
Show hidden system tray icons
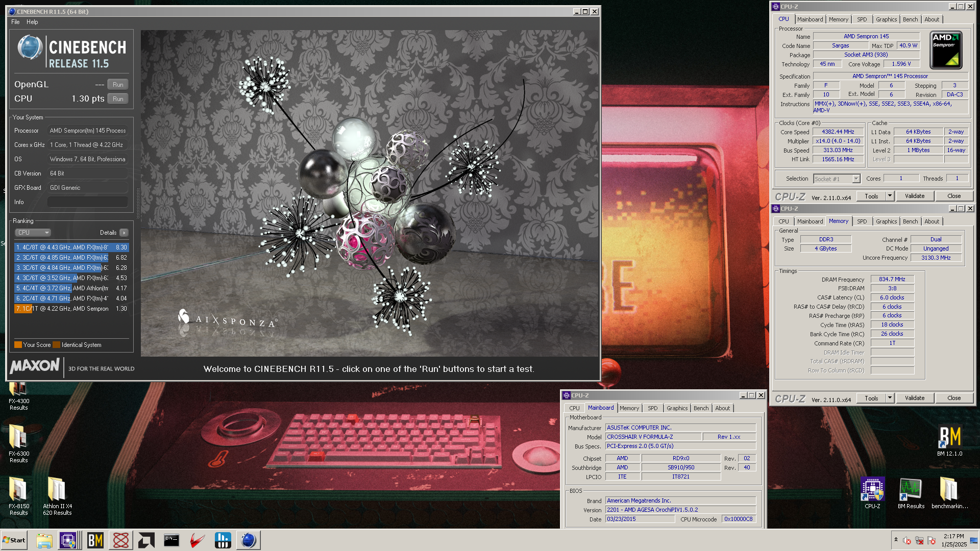[896, 540]
